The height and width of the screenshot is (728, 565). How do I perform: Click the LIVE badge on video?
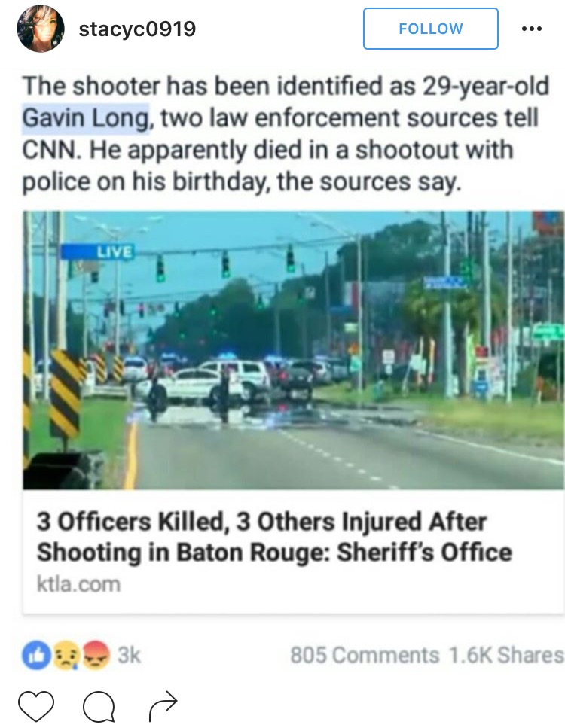tap(98, 251)
